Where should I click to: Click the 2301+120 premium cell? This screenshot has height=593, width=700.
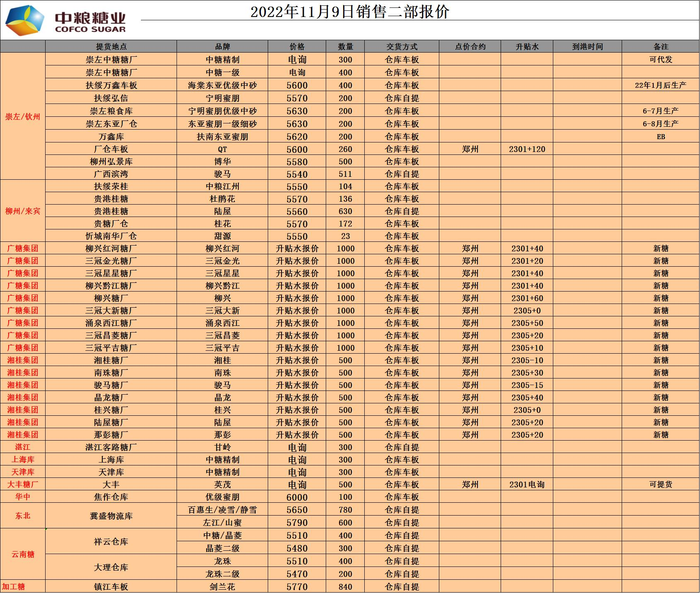(x=527, y=149)
